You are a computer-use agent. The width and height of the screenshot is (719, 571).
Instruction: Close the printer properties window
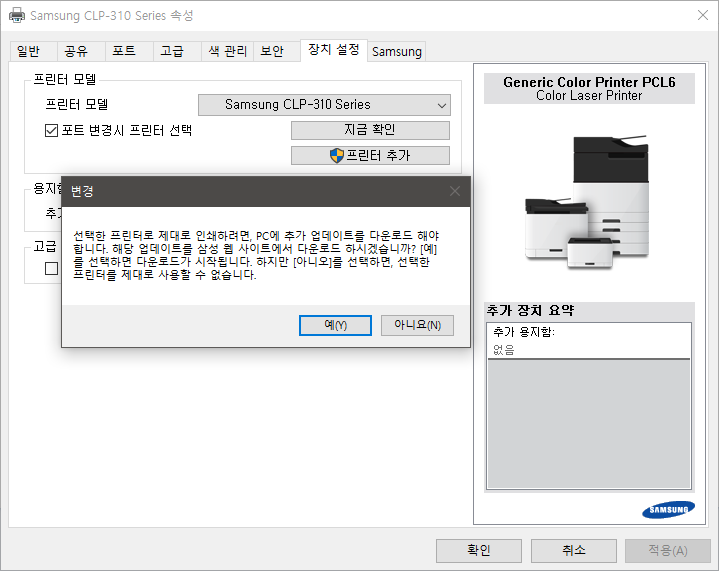coord(702,15)
